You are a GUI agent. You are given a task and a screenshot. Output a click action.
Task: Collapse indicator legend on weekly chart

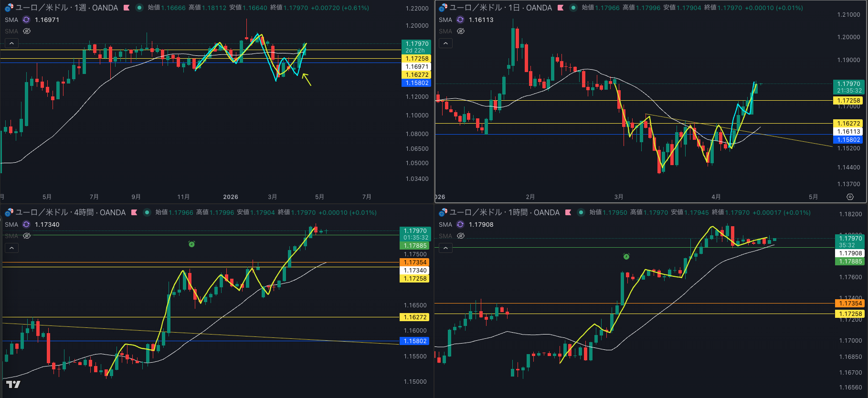click(x=11, y=43)
